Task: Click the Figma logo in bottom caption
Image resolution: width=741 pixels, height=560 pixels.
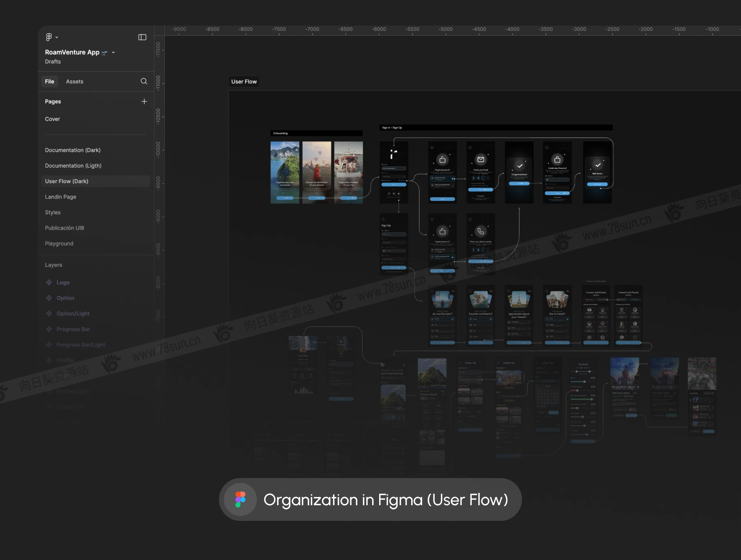Action: click(240, 499)
